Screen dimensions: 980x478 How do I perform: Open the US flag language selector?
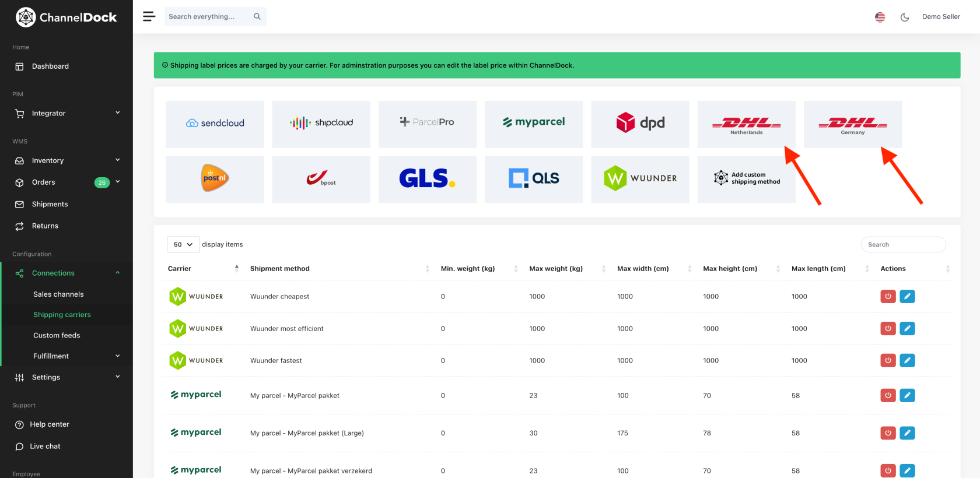click(x=880, y=17)
